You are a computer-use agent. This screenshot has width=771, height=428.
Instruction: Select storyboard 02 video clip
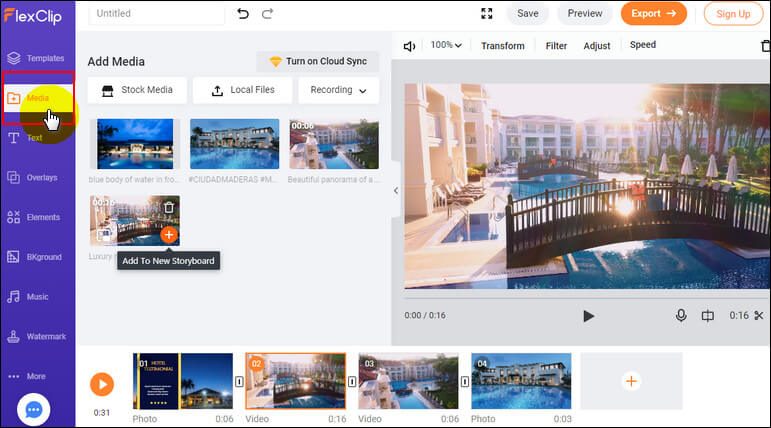(296, 381)
